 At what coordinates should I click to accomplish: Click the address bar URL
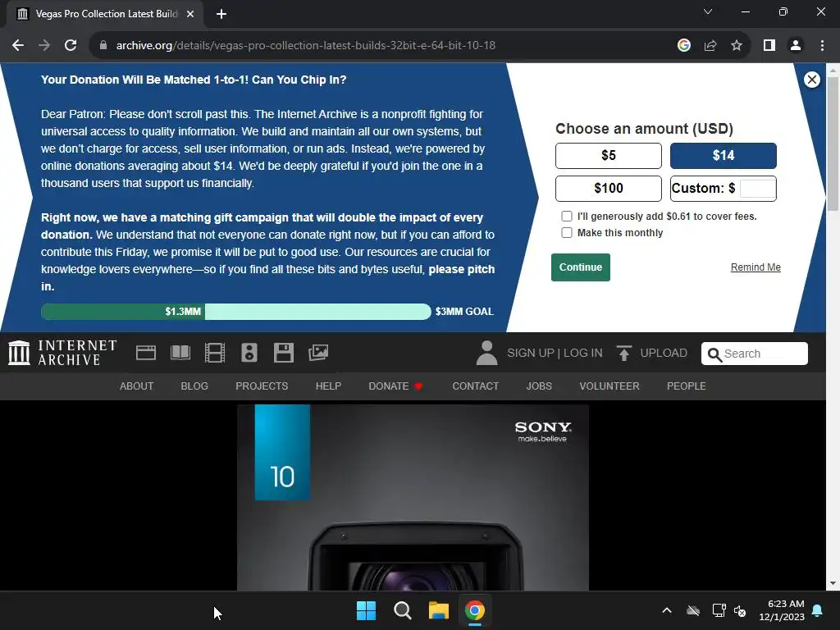305,46
